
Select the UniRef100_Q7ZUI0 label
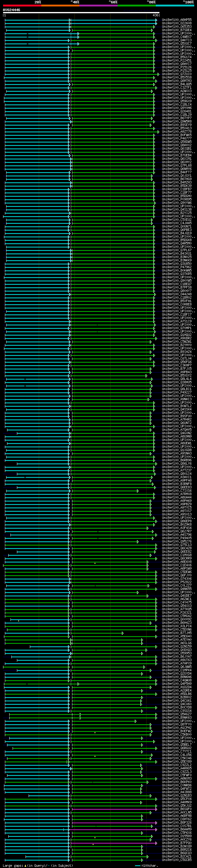(177, 74)
